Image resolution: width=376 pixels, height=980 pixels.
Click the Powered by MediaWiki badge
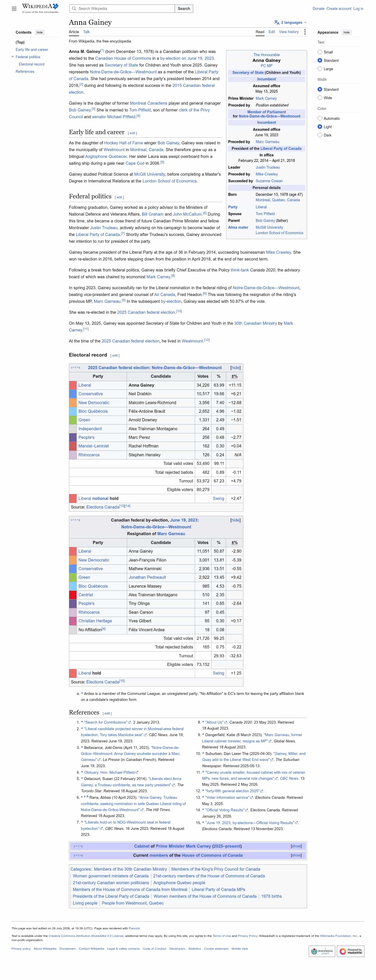tap(351, 951)
